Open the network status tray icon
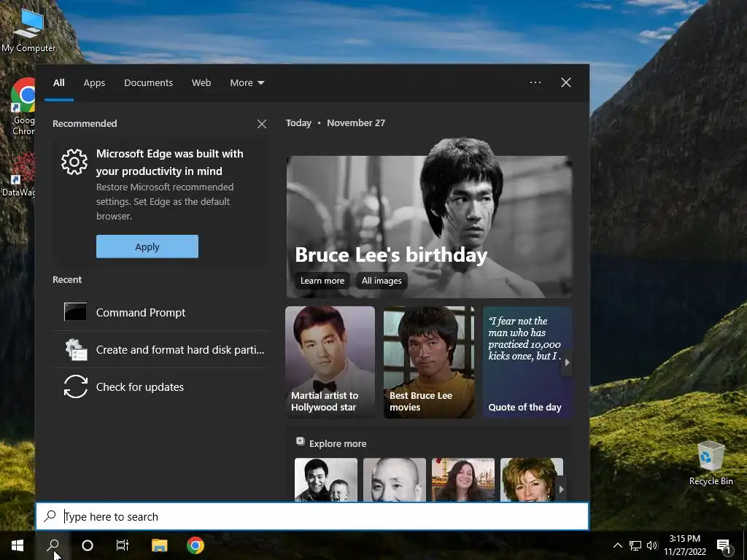Image resolution: width=747 pixels, height=560 pixels. (x=635, y=545)
